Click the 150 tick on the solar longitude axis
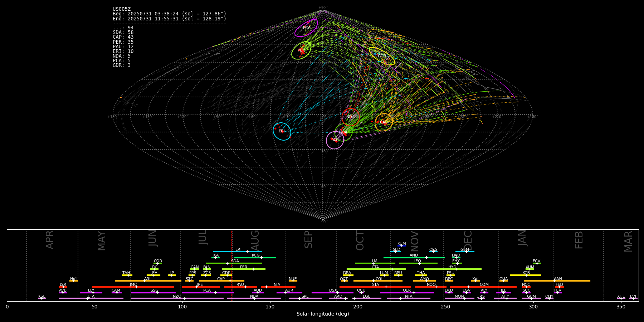The width and height of the screenshot is (644, 322). pyautogui.click(x=270, y=307)
